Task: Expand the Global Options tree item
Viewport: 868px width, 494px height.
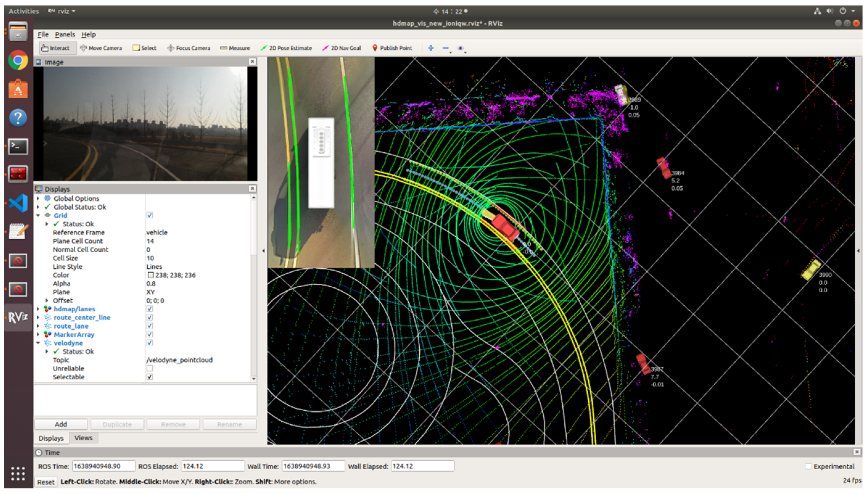Action: (x=38, y=198)
